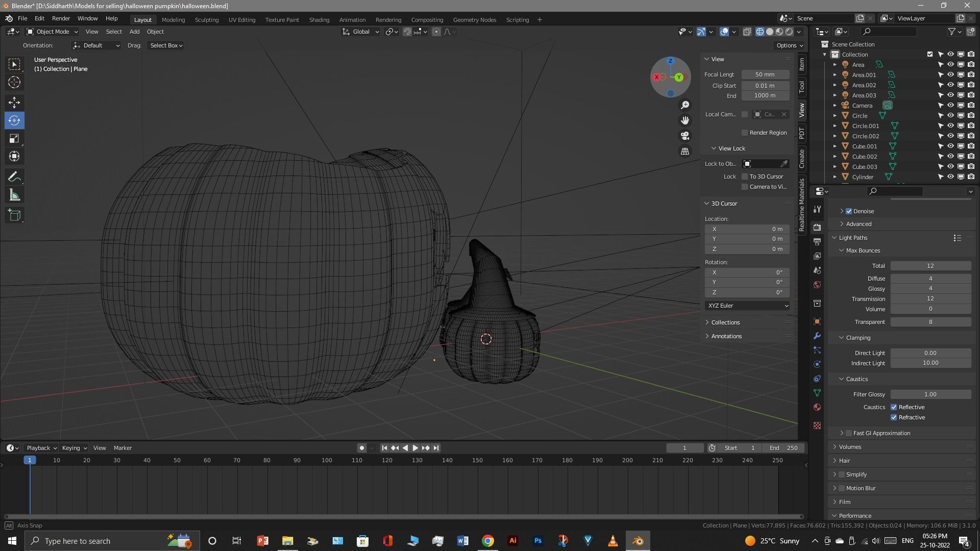Collapse the Max Bounces section
This screenshot has width=980, height=551.
(x=863, y=251)
